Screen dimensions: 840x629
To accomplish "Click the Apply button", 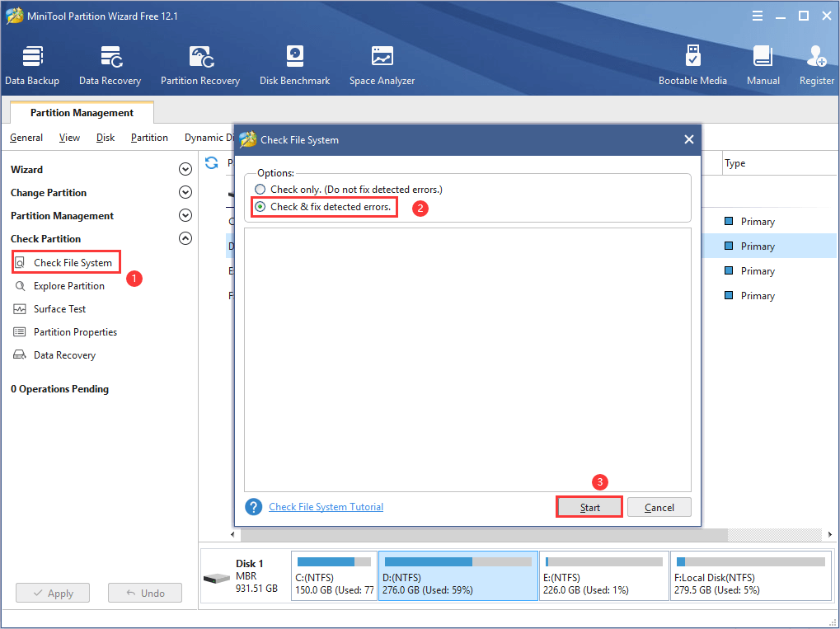I will click(x=53, y=593).
